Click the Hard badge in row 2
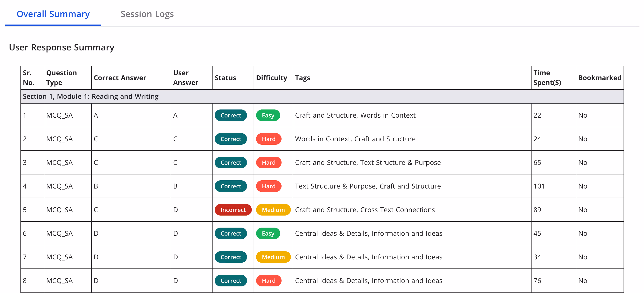The height and width of the screenshot is (293, 644). click(x=269, y=139)
